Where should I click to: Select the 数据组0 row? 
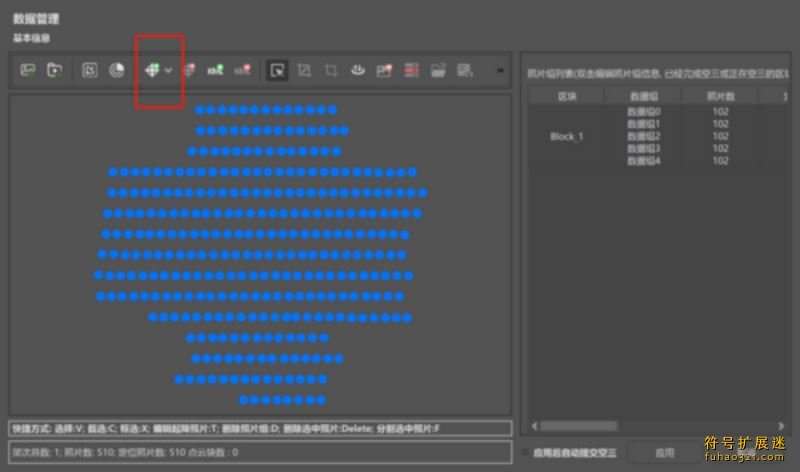click(643, 112)
